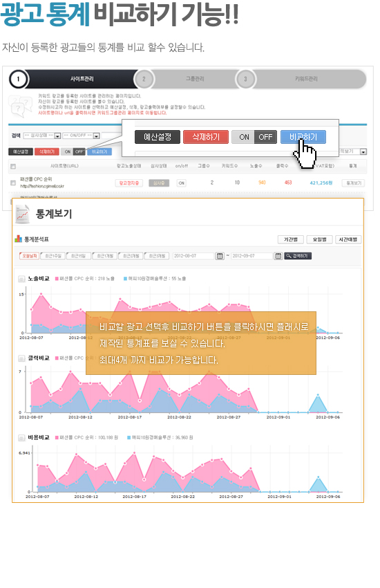
Task: Click the 클릭비교 section icon
Action: (x=21, y=358)
